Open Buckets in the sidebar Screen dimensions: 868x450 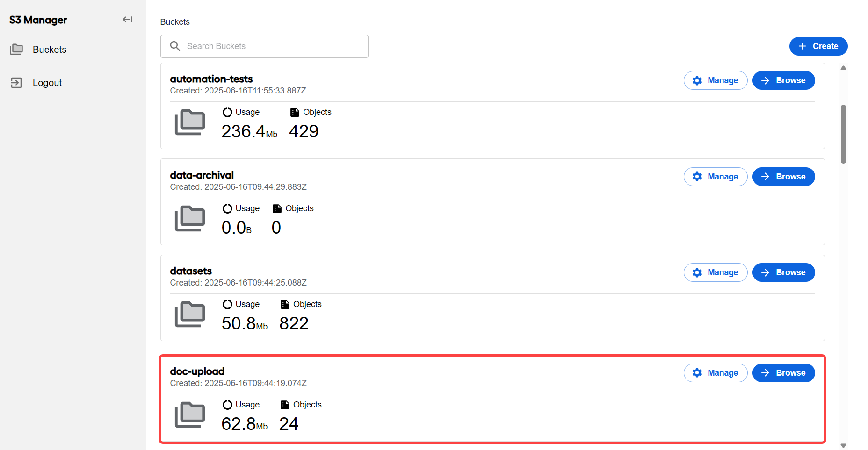73,50
